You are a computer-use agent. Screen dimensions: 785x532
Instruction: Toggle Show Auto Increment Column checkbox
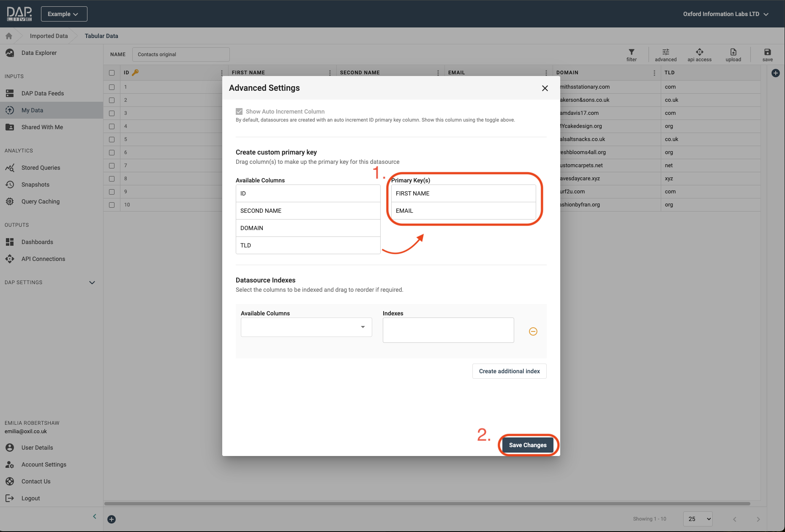pos(239,111)
